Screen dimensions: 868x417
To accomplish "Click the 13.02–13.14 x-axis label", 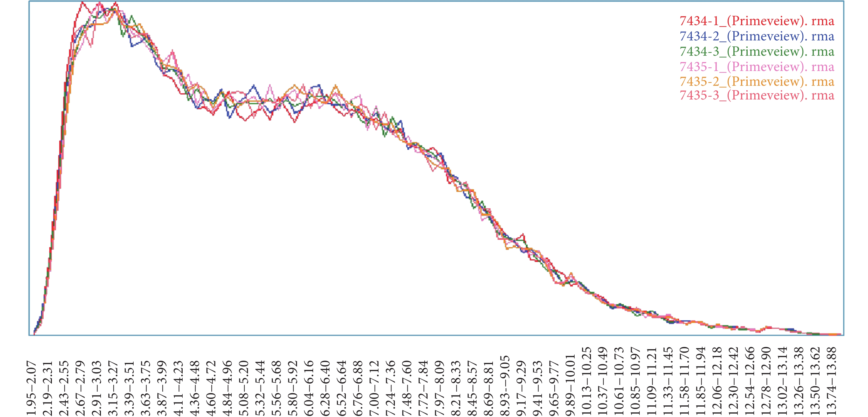I will point(782,381).
